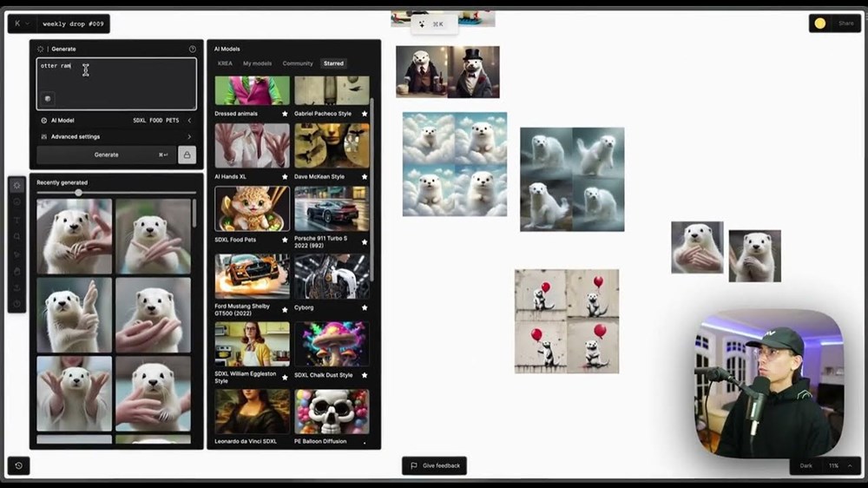Click the AI Models panel scrollbar

tap(372, 190)
